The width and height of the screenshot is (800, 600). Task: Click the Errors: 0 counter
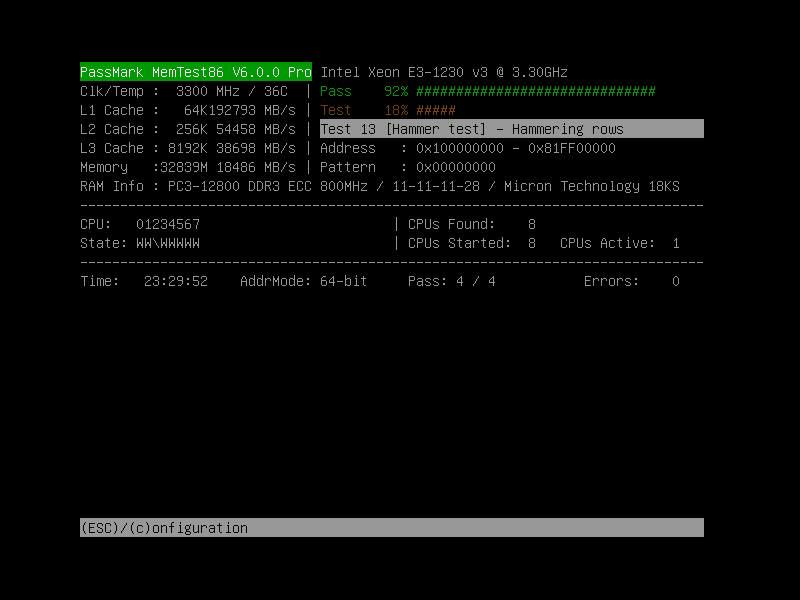tap(632, 281)
